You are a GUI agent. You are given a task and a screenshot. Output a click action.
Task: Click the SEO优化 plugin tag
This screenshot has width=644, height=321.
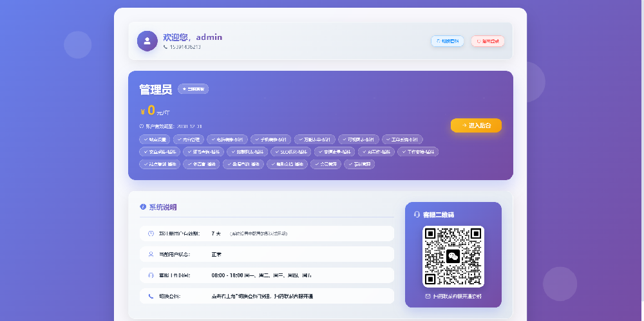[x=291, y=152]
